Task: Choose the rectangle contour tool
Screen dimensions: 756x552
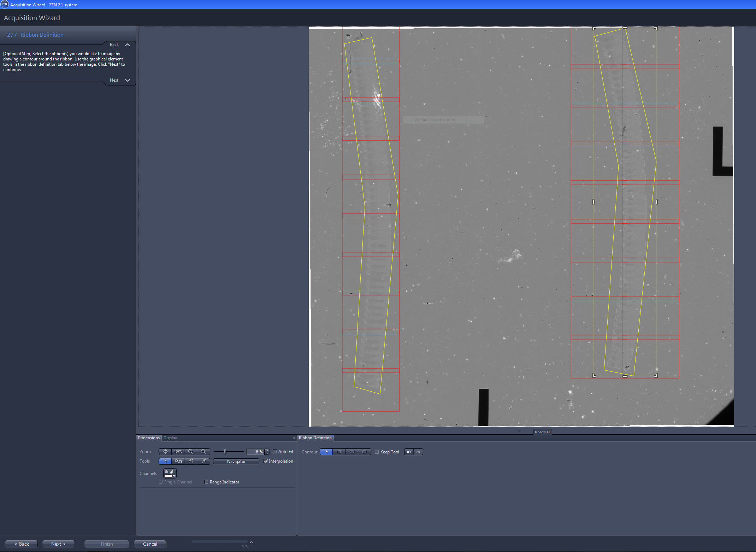Action: (x=339, y=452)
